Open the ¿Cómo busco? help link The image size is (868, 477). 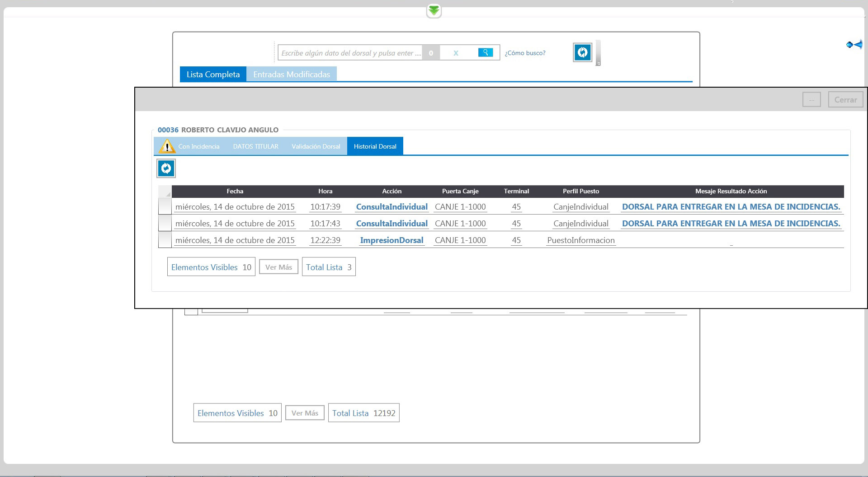click(525, 53)
